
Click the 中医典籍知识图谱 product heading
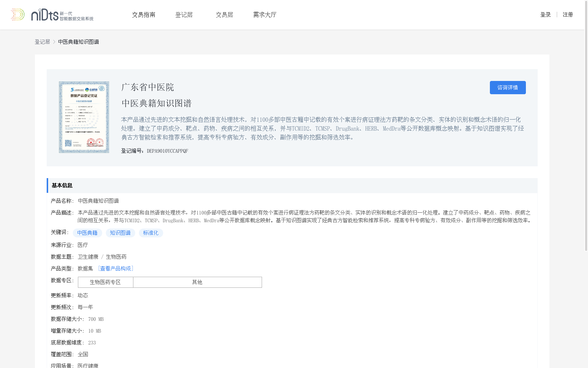(157, 103)
